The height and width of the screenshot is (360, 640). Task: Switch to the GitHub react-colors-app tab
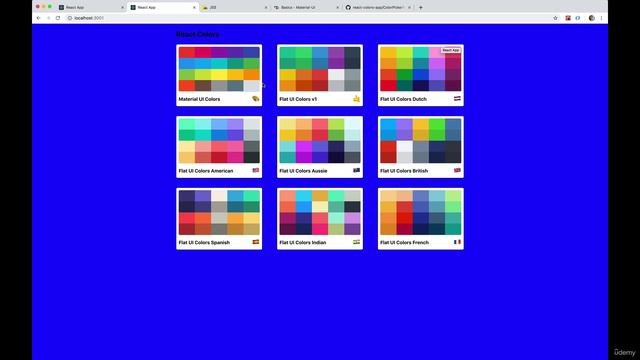point(378,7)
